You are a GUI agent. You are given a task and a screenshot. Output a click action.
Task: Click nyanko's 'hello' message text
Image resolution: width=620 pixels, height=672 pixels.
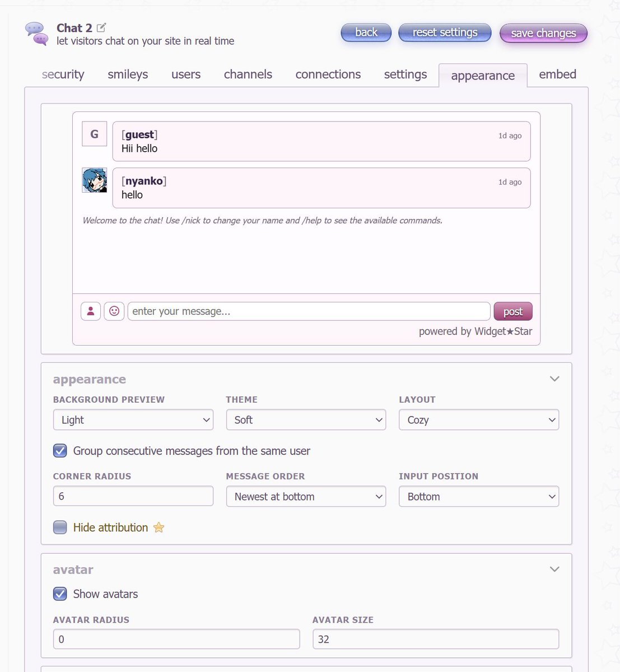click(132, 195)
